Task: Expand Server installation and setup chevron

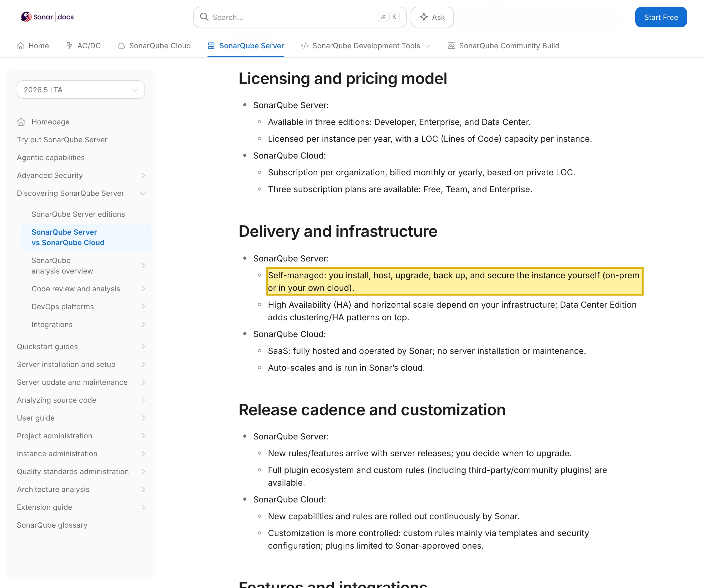Action: tap(143, 364)
